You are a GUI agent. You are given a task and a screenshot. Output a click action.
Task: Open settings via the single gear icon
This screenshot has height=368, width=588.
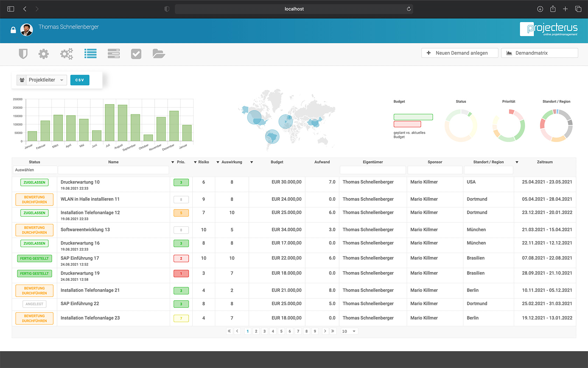(43, 54)
